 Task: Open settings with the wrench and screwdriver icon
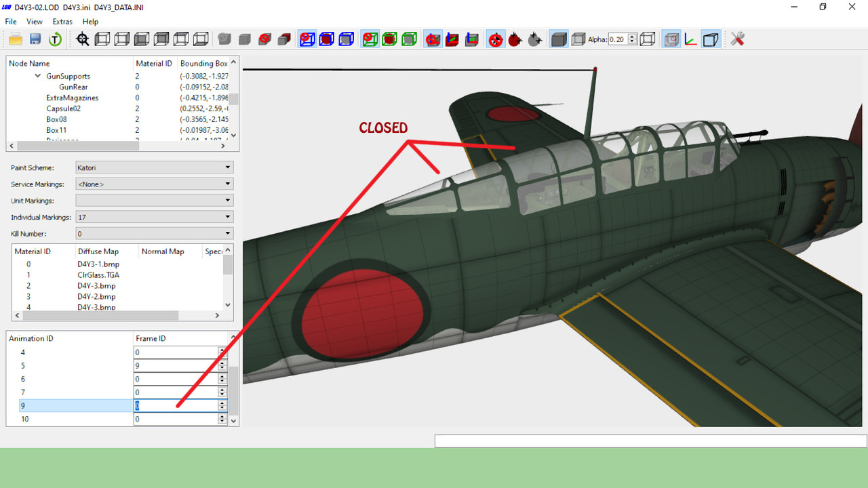[738, 39]
